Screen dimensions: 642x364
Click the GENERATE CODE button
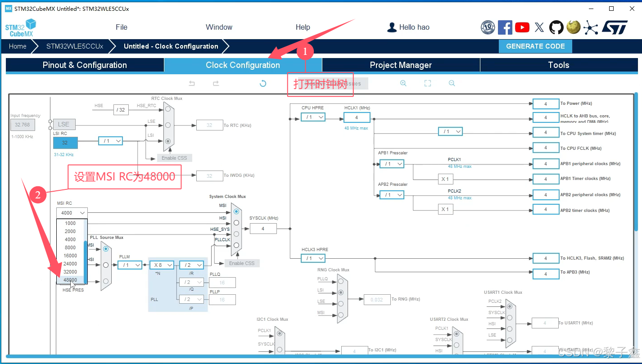[x=535, y=46]
